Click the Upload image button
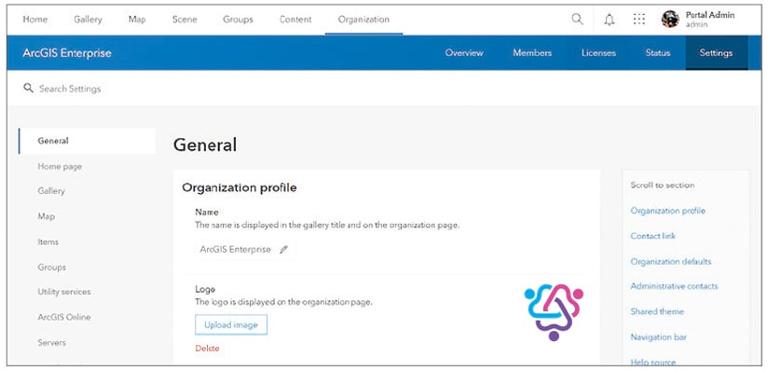768x371 pixels. [x=231, y=325]
